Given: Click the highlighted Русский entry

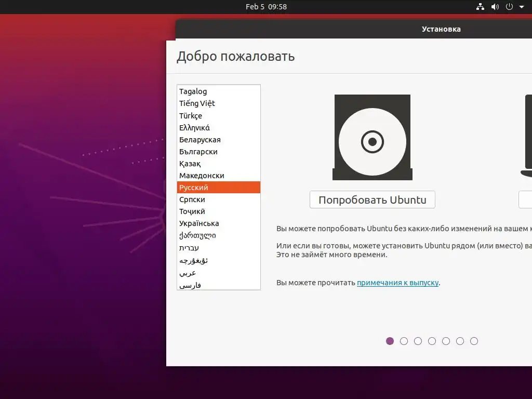Looking at the screenshot, I should click(219, 187).
